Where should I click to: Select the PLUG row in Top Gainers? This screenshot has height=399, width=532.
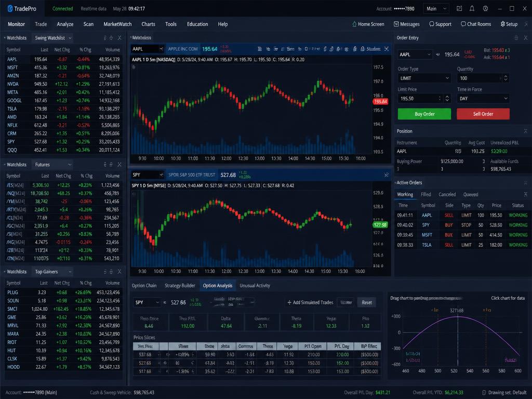click(x=63, y=292)
